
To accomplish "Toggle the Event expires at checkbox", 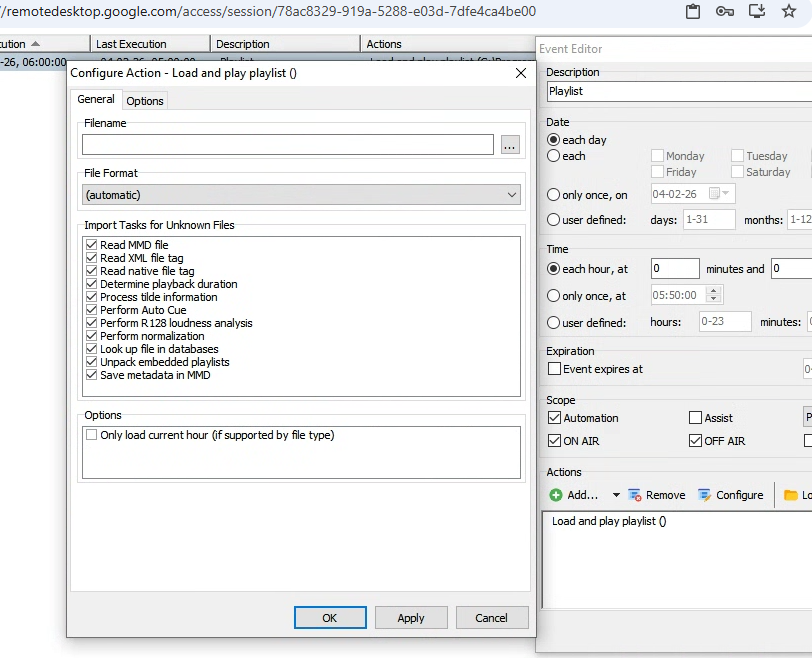I will [x=554, y=369].
